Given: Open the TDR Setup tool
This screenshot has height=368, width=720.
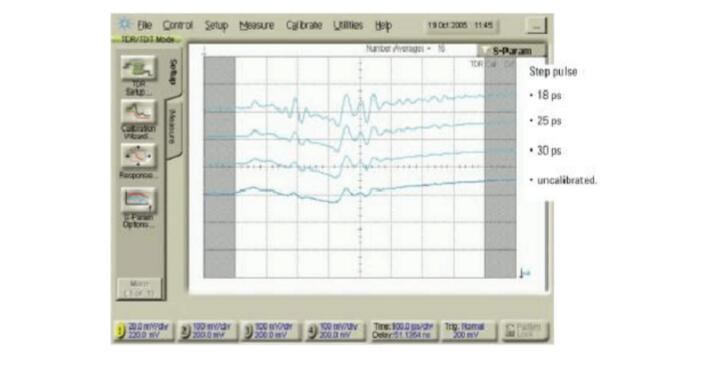Looking at the screenshot, I should pos(138,68).
